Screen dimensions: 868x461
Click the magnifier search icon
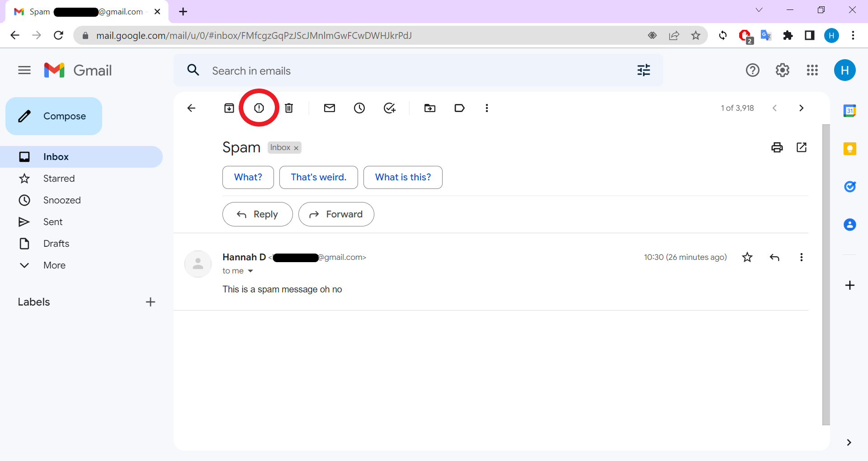(x=193, y=70)
